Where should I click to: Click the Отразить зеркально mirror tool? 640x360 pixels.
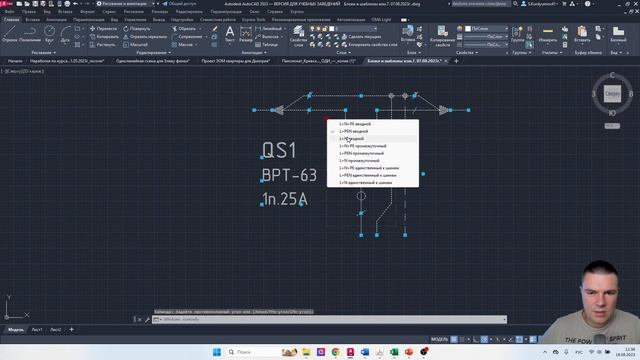click(145, 36)
